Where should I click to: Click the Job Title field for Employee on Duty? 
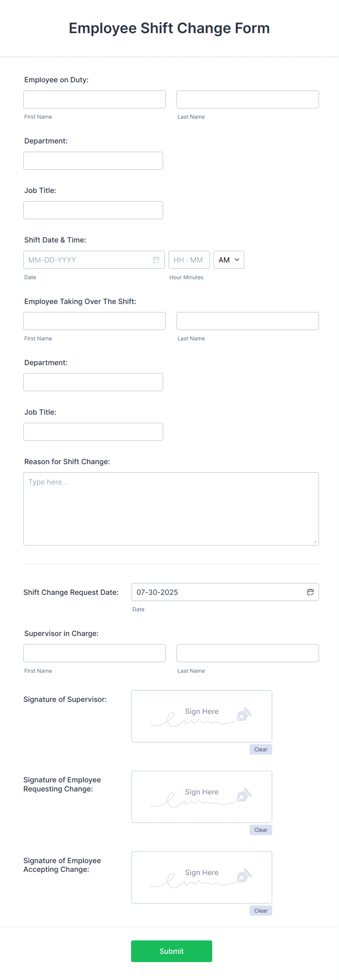click(93, 210)
